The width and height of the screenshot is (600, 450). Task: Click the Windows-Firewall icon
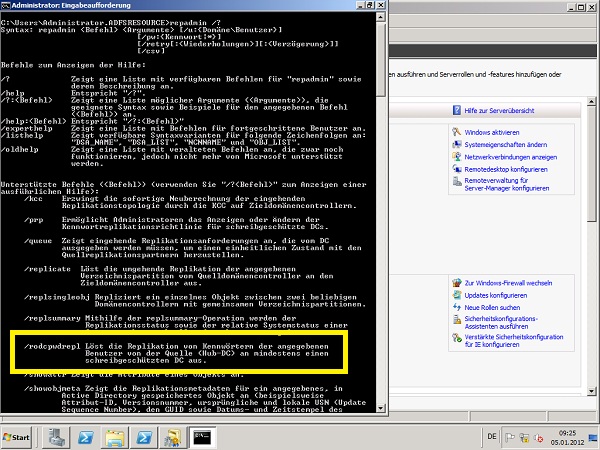pos(457,283)
